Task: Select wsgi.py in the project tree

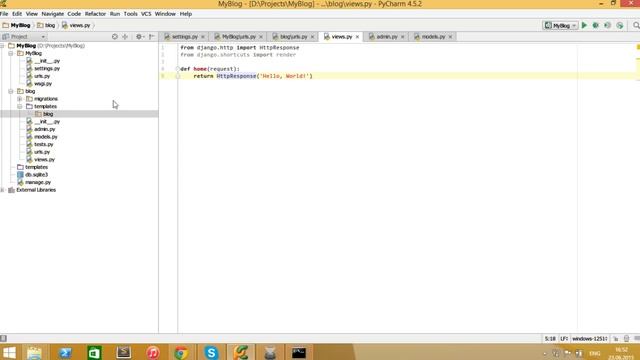Action: 43,84
